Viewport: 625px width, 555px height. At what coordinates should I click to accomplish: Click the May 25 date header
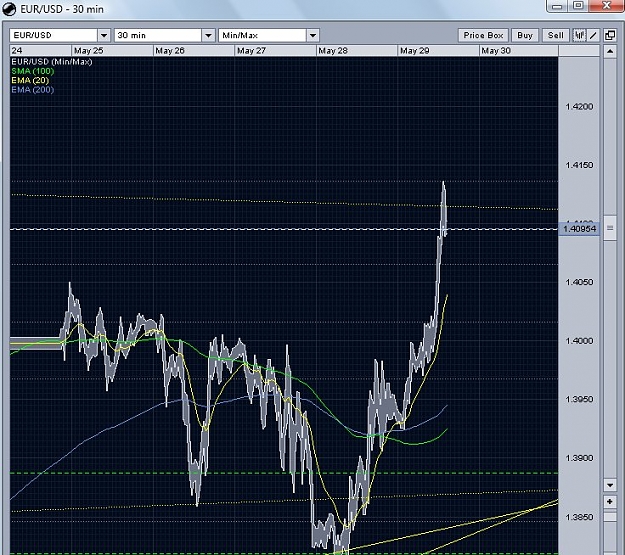pos(88,51)
